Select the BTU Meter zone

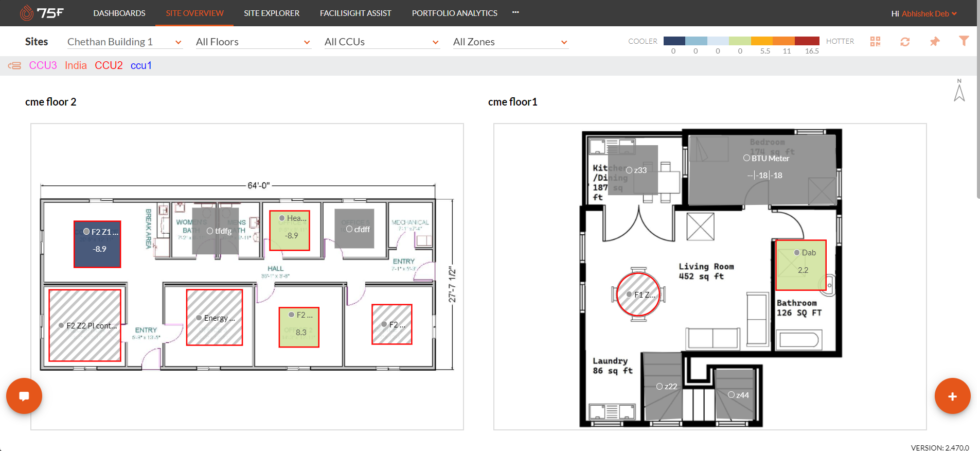(x=762, y=170)
